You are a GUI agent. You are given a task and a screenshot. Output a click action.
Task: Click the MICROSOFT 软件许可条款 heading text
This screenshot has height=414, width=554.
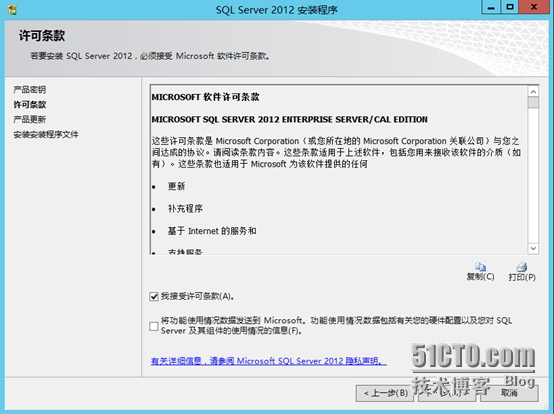coord(205,97)
